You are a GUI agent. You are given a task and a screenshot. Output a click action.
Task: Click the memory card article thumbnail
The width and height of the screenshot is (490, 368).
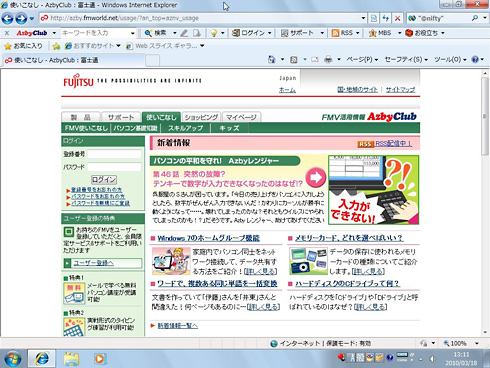coord(308,261)
